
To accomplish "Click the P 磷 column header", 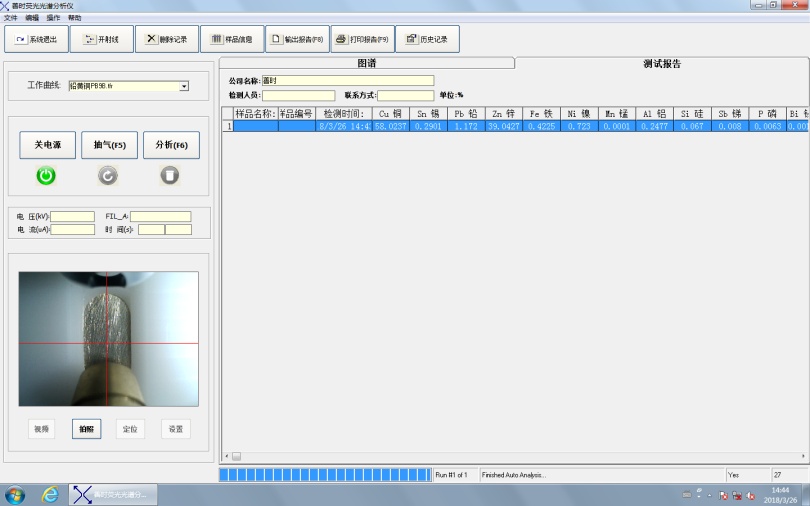I will point(768,114).
